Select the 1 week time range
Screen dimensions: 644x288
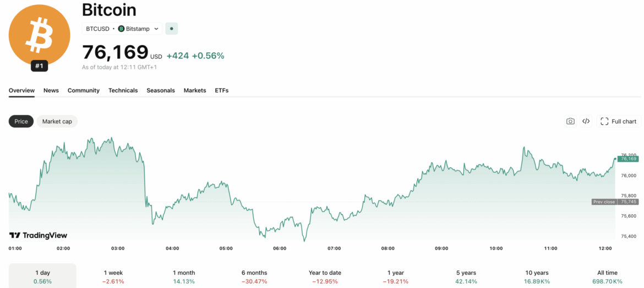[x=113, y=276]
